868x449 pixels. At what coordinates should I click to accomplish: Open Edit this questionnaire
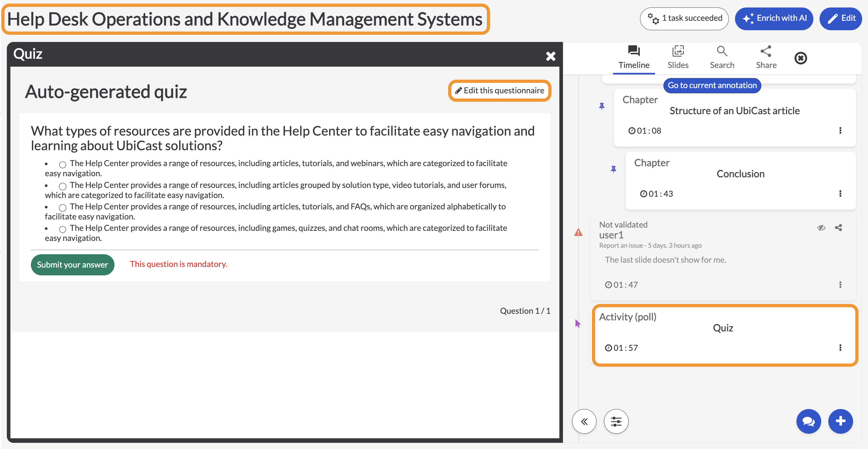500,90
